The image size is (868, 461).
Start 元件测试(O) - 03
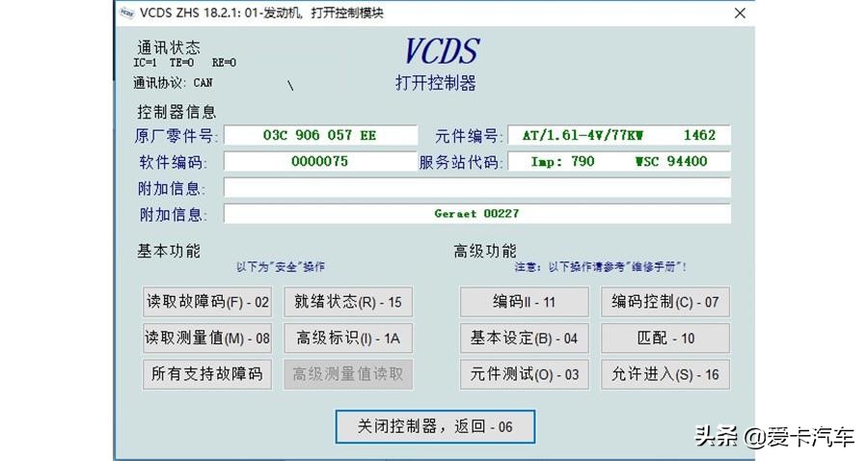click(525, 374)
